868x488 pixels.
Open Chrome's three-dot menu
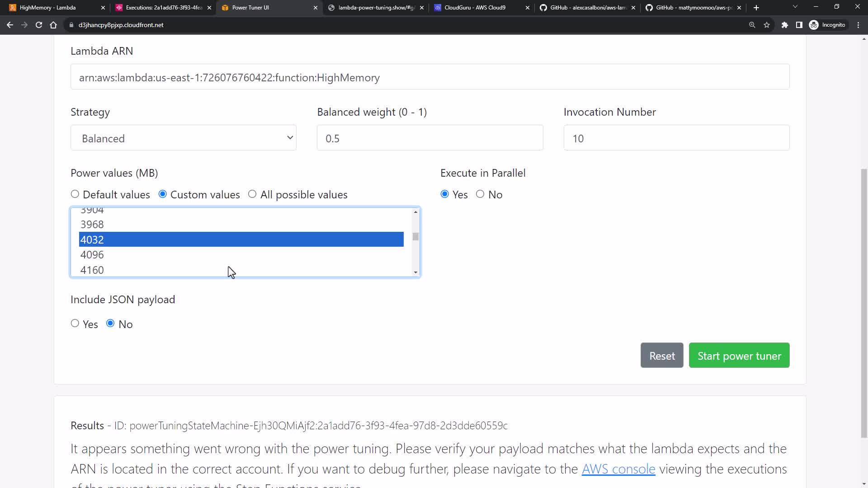859,25
